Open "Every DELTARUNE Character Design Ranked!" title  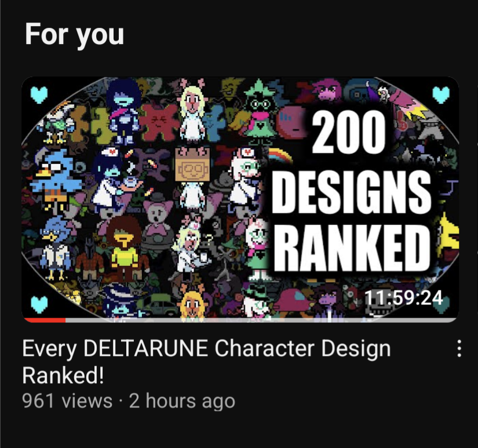206,362
